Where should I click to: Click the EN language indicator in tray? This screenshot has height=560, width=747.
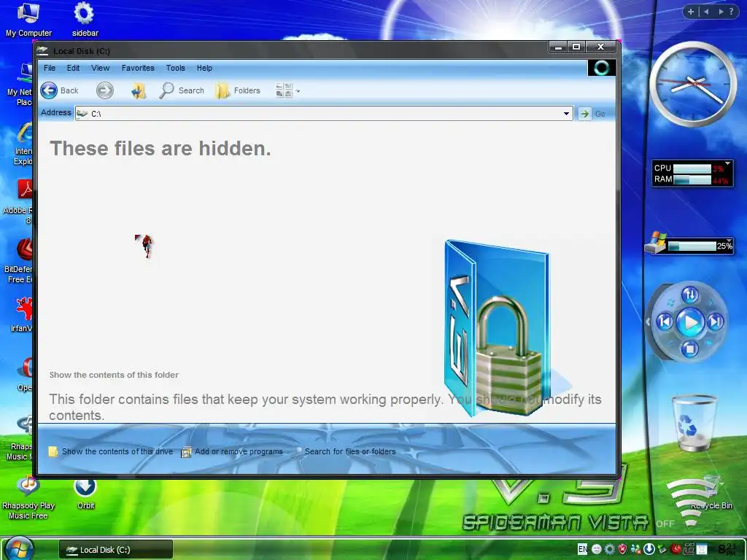(582, 549)
